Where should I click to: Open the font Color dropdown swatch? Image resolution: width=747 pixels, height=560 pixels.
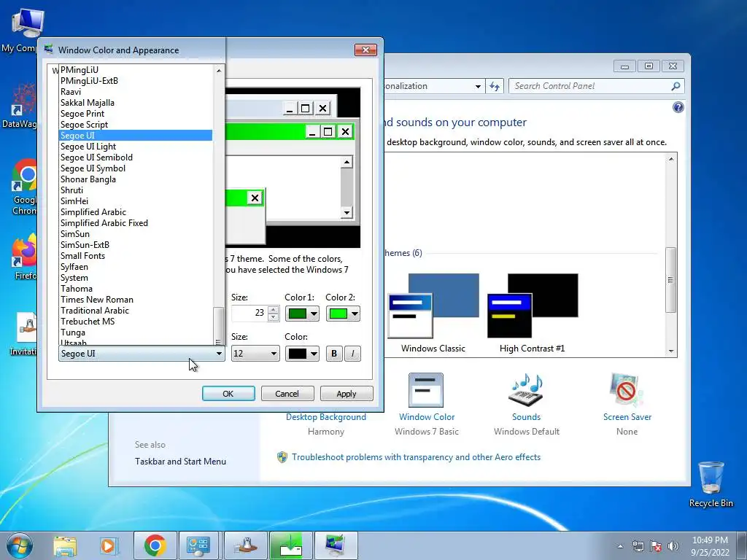pyautogui.click(x=302, y=354)
